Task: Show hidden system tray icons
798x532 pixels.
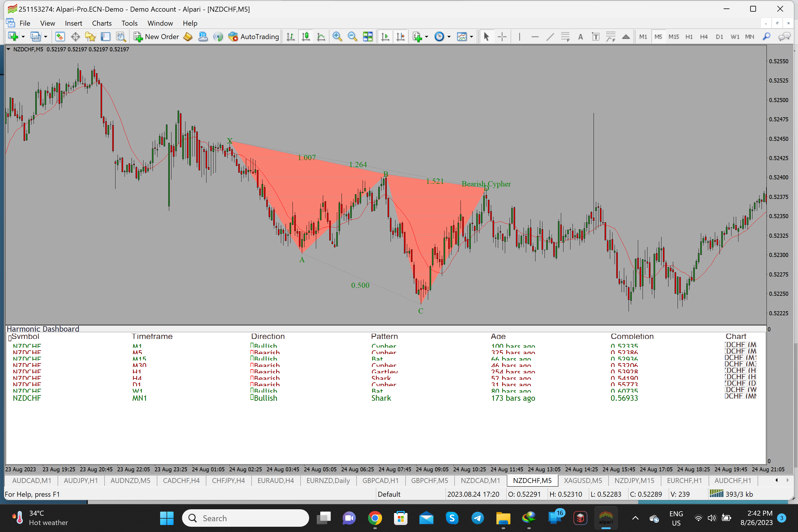Action: pos(636,518)
